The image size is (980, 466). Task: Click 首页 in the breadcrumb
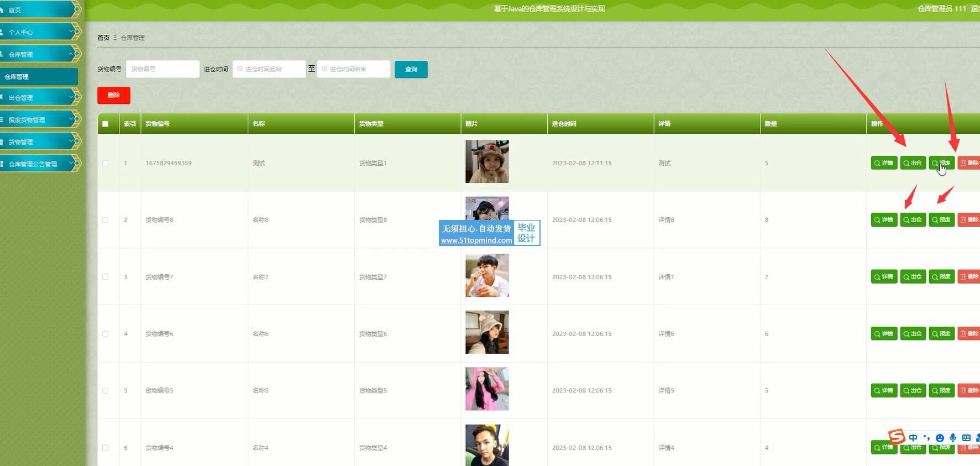(x=103, y=38)
